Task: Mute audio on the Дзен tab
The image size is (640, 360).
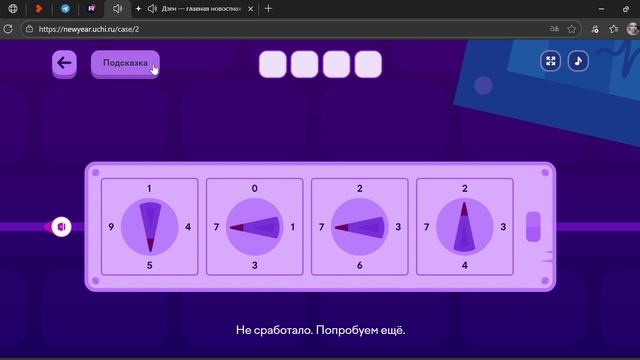Action: [152, 9]
